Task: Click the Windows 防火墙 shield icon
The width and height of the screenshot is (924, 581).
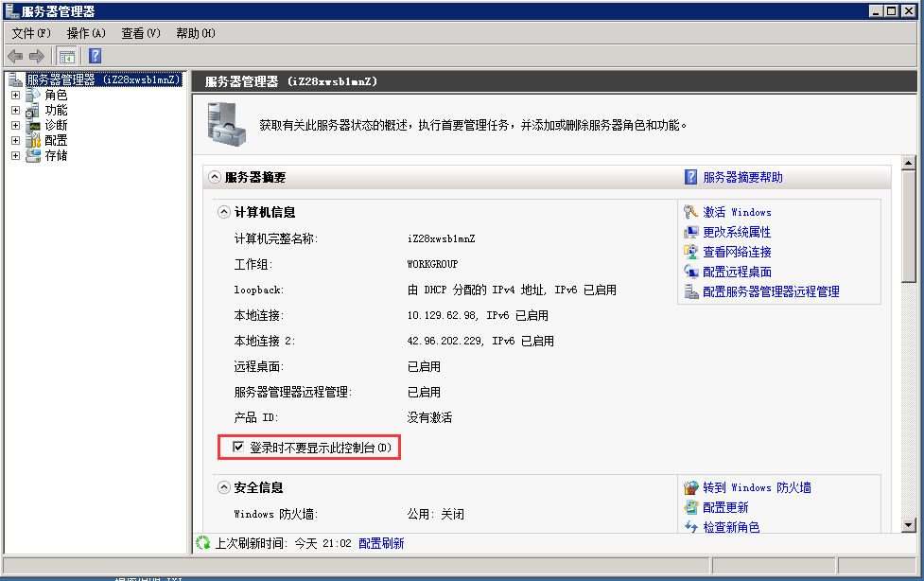Action: [689, 487]
